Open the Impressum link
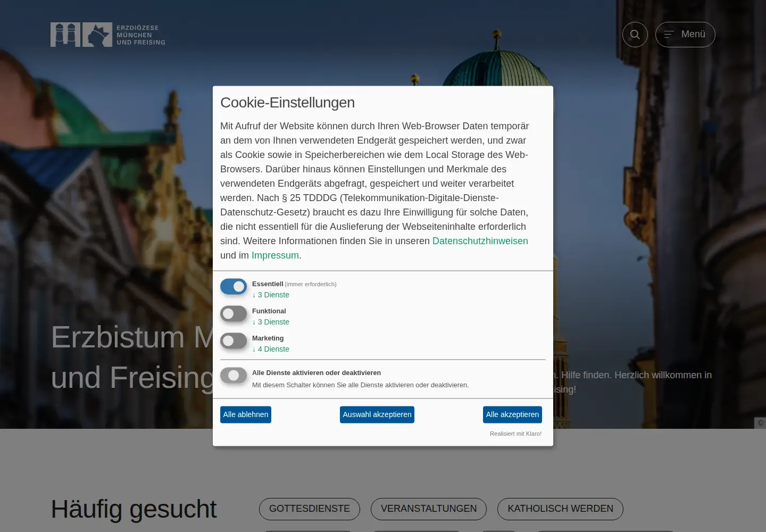This screenshot has width=766, height=532. click(x=275, y=255)
